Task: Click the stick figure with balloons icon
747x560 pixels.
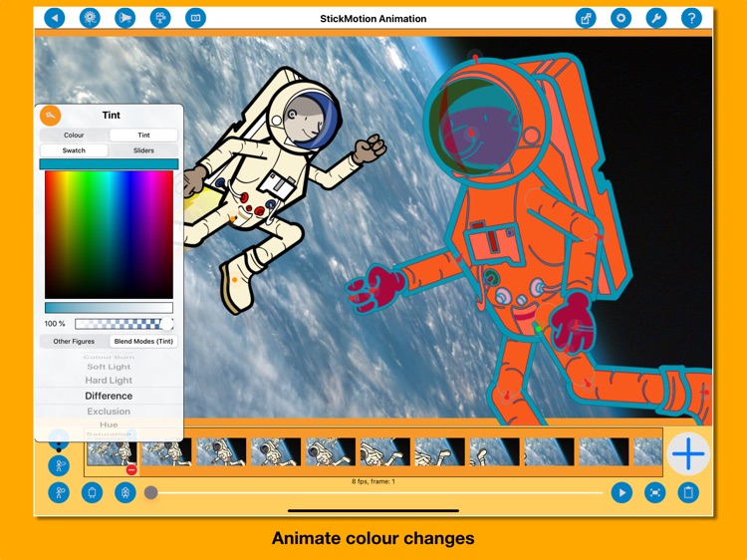Action: click(x=59, y=492)
